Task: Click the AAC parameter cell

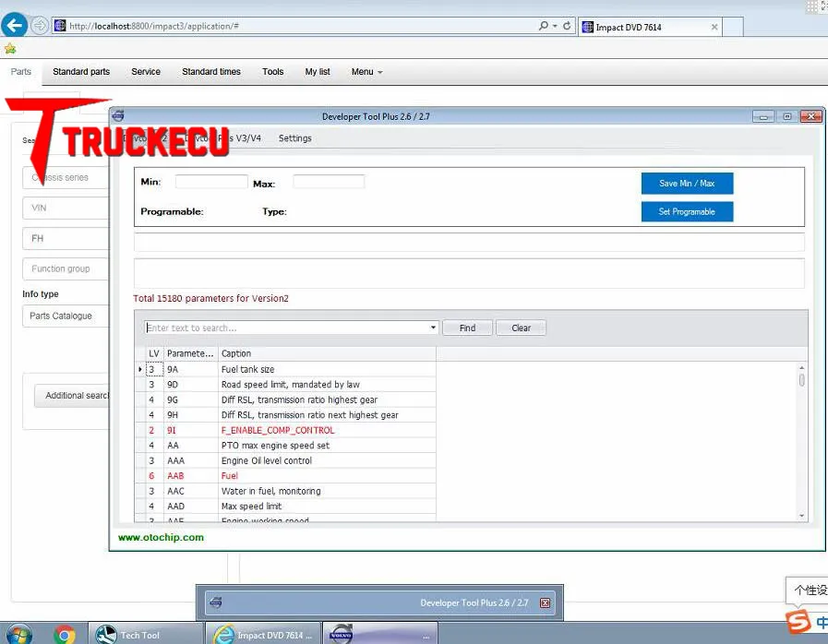Action: [x=191, y=492]
